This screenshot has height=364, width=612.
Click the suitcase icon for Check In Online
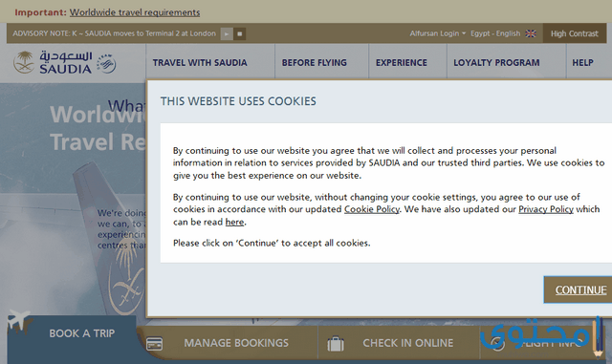[336, 344]
